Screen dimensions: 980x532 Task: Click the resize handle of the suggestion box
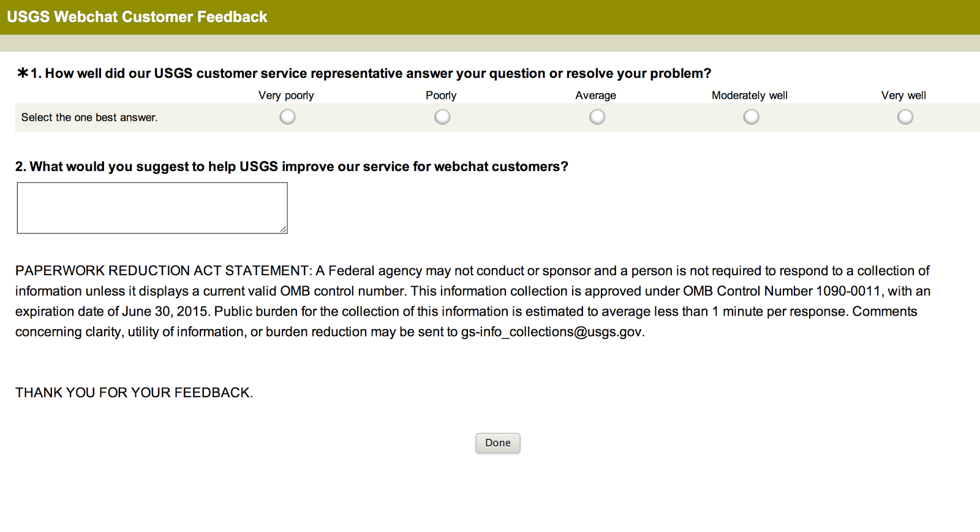click(283, 229)
